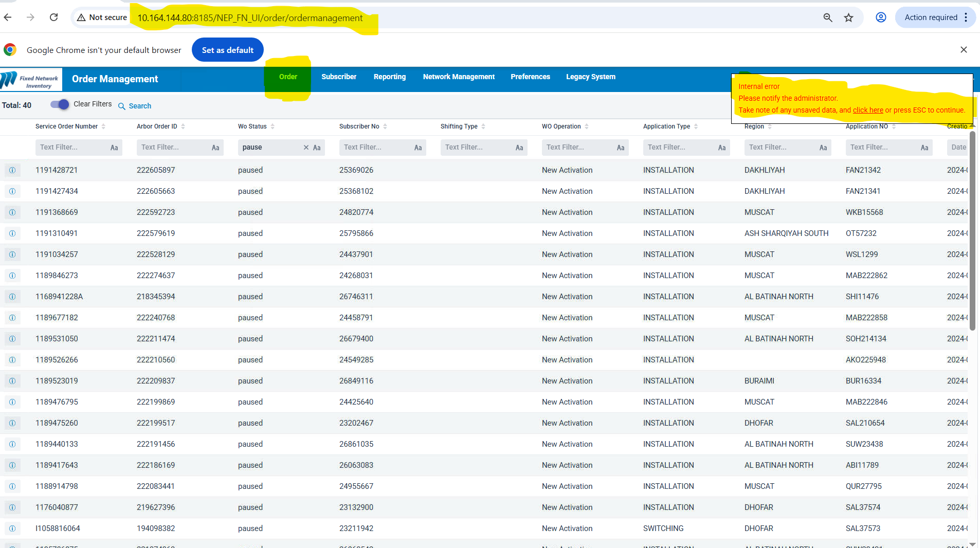Screen dimensions: 980x548
Task: Clear the 'pause' Wo Status filter
Action: coord(306,148)
